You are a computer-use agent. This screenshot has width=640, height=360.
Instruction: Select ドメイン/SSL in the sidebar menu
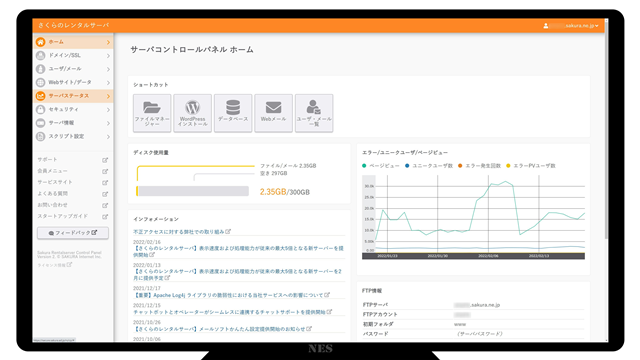tap(73, 56)
